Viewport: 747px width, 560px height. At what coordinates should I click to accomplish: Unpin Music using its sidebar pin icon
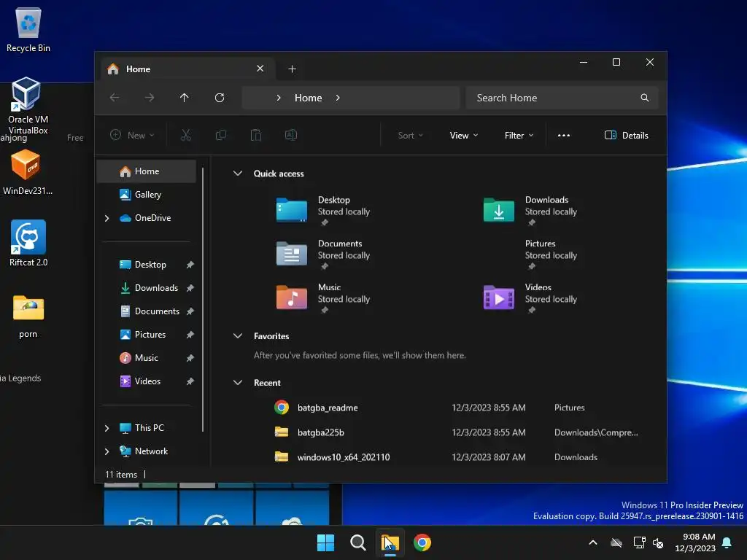pyautogui.click(x=190, y=358)
